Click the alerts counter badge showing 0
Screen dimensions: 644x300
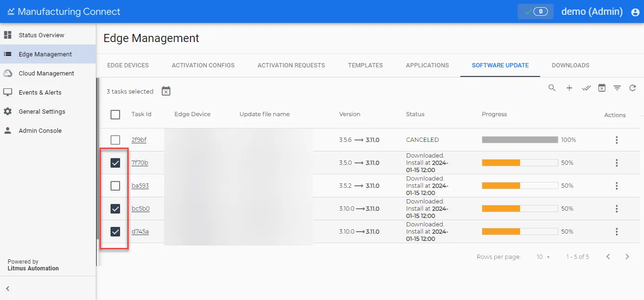pos(535,11)
